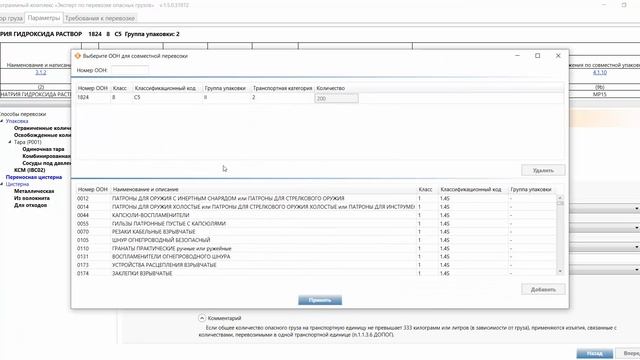Click the Добавить button

[x=543, y=289]
